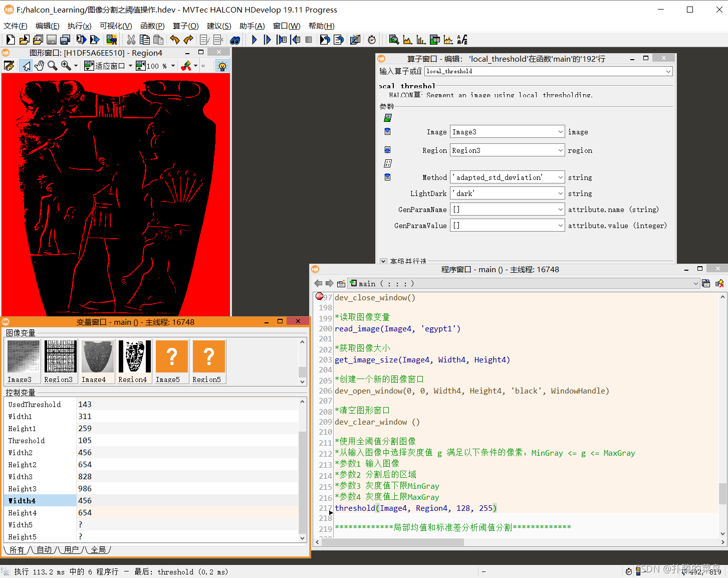The width and height of the screenshot is (728, 578).
Task: Open the 编辑(E) menu
Action: tap(48, 26)
